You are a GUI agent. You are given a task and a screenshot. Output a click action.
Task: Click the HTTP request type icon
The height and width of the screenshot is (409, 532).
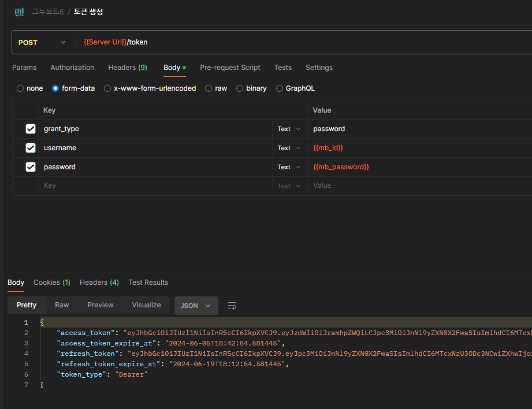(20, 12)
